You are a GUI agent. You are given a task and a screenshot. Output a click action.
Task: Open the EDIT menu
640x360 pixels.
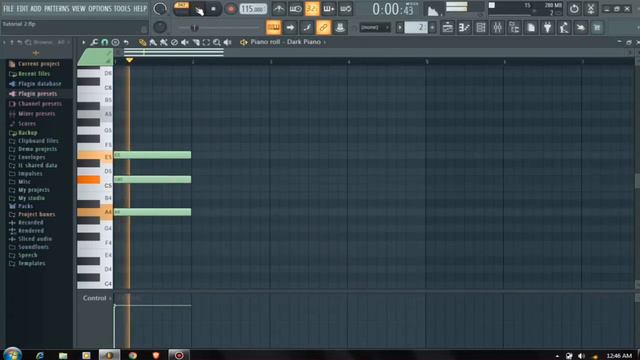pos(22,9)
